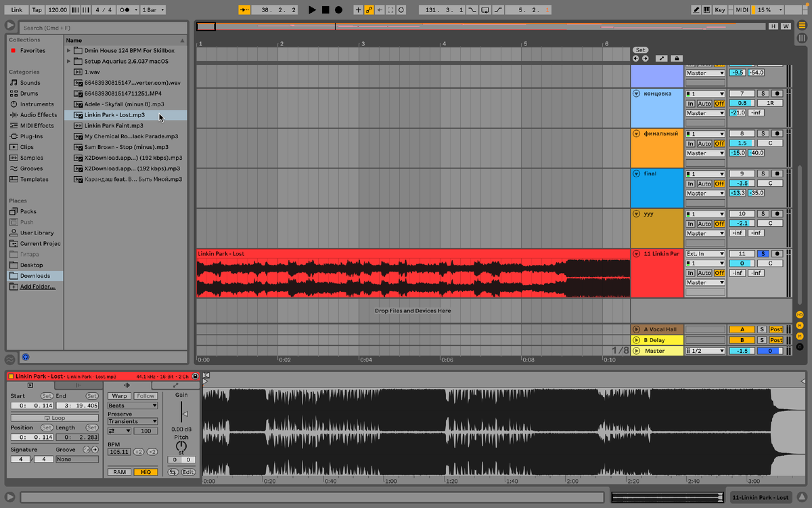
Task: Click the Commit Groove arrow icon
Action: [x=95, y=450]
